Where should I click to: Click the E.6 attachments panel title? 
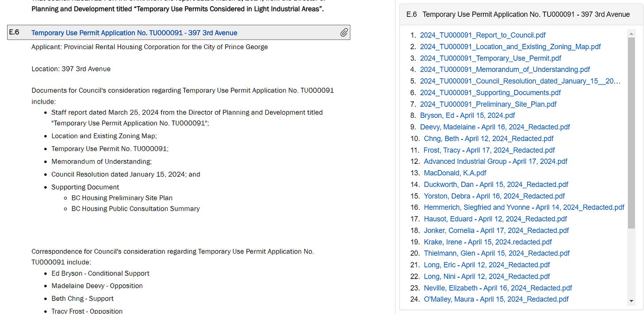pos(518,15)
